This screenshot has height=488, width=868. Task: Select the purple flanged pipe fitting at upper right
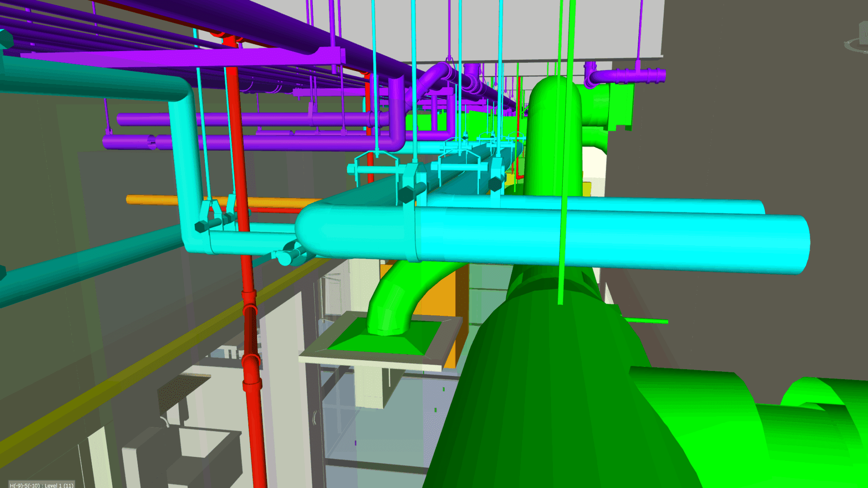(x=633, y=76)
